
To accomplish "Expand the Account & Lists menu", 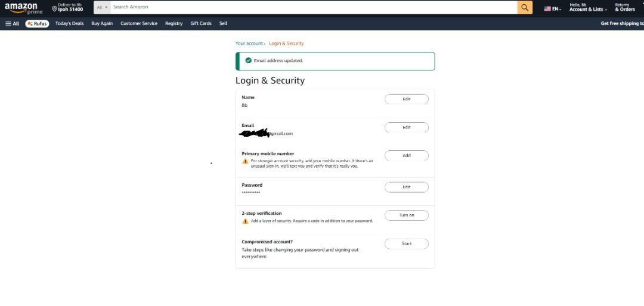I will coord(588,7).
